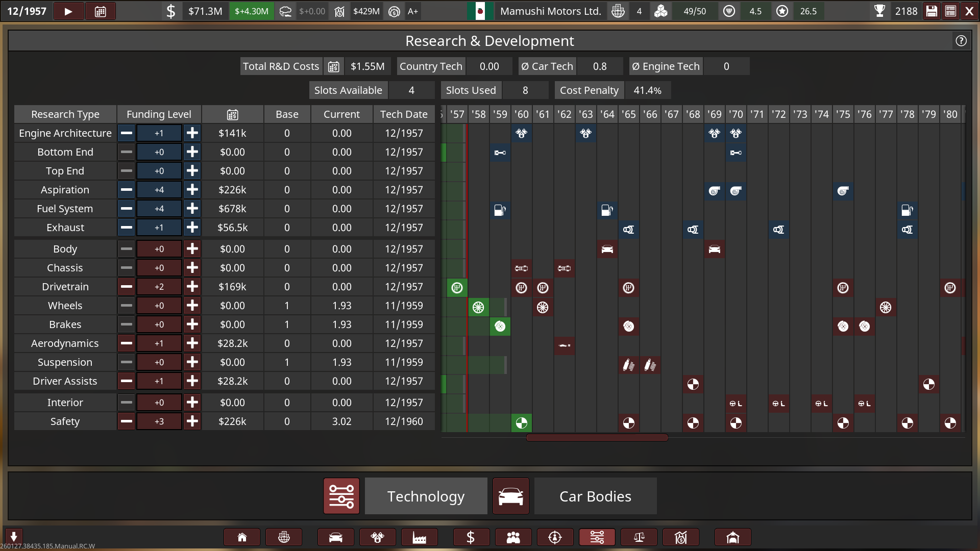This screenshot has width=980, height=551.
Task: Switch to the Technology tab
Action: click(x=426, y=496)
